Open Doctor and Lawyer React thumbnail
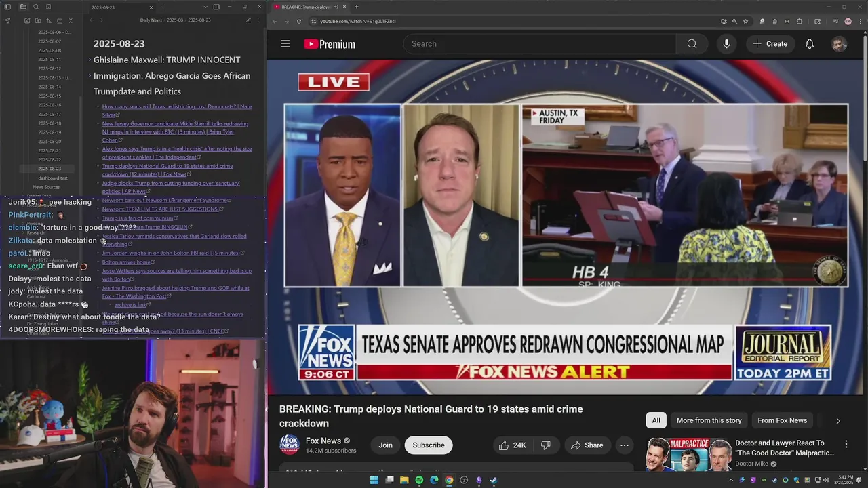868x488 pixels. 688,455
